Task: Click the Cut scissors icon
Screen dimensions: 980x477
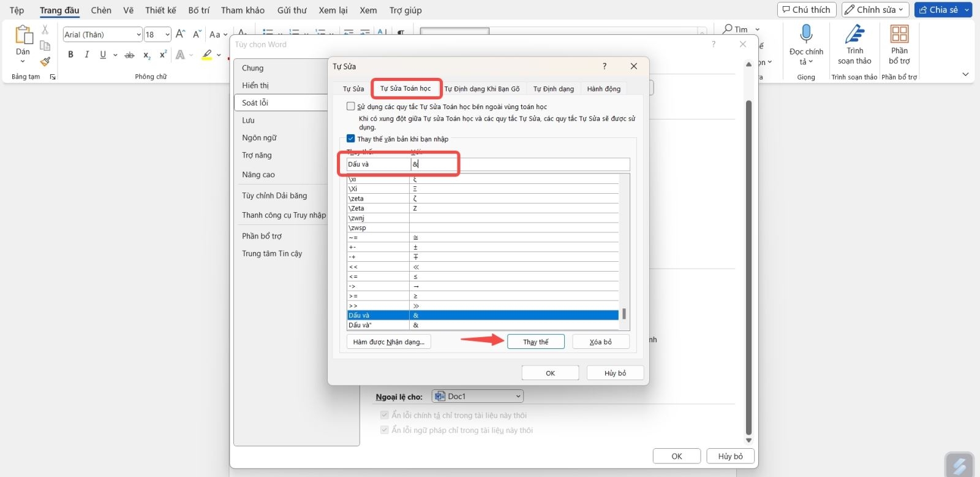Action: (45, 29)
